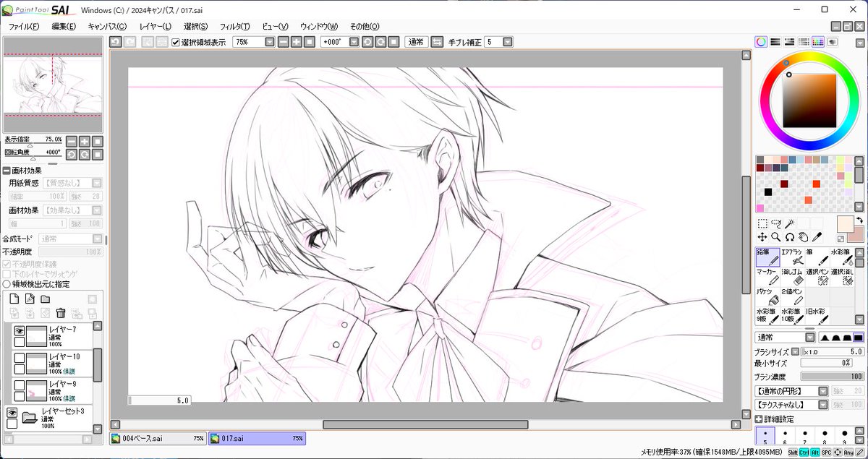Select the 筆 brush tool
The width and height of the screenshot is (868, 459).
pos(817,257)
